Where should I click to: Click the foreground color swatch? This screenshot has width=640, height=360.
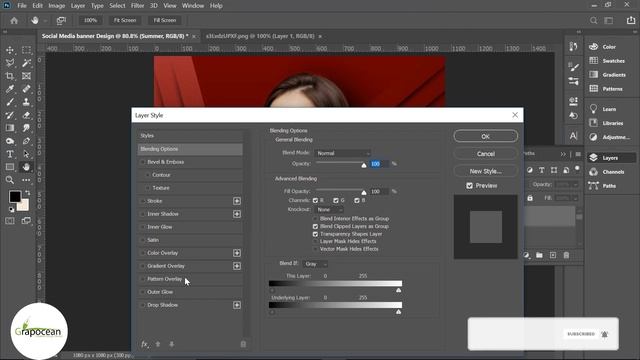(x=15, y=197)
